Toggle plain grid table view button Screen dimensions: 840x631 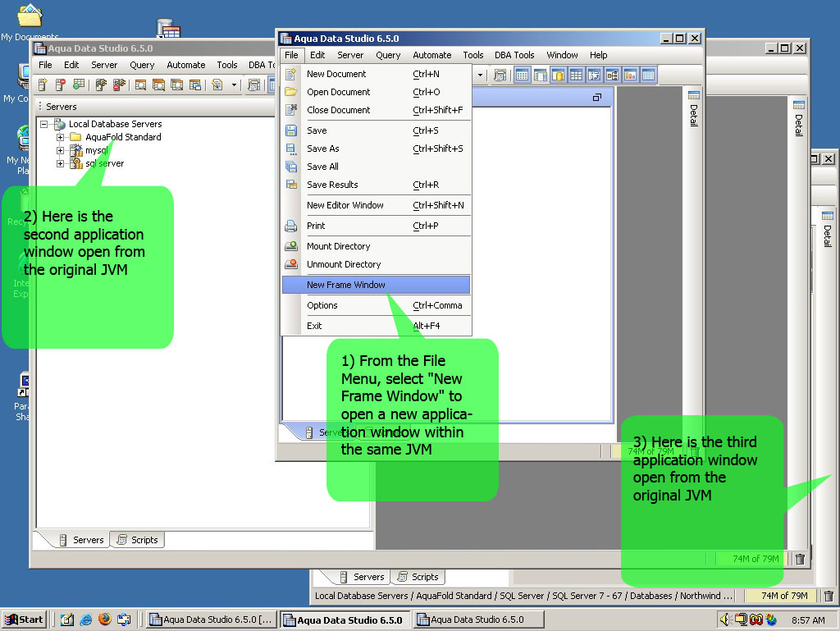point(577,75)
